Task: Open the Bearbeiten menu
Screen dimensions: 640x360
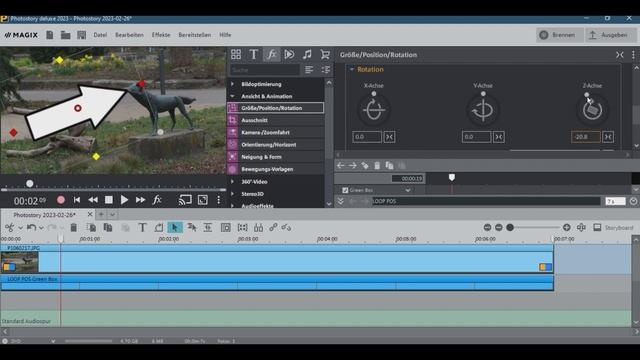Action: click(x=129, y=35)
